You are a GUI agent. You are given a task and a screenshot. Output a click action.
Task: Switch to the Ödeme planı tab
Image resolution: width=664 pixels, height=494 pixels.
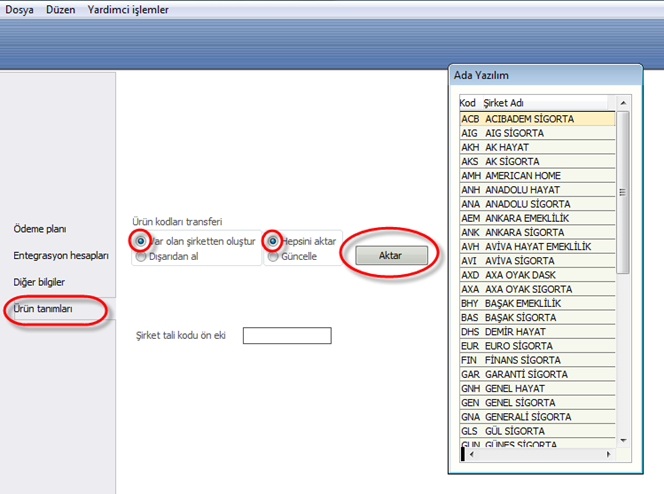pos(40,229)
